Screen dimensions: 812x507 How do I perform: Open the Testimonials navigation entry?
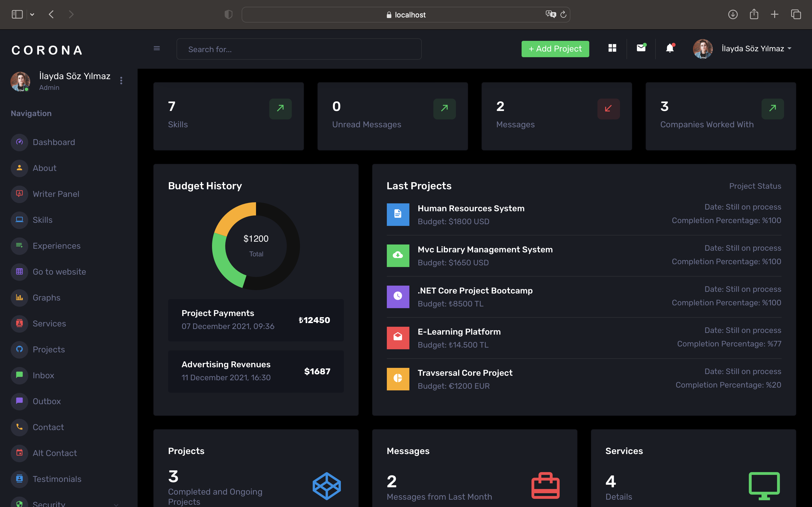57,479
